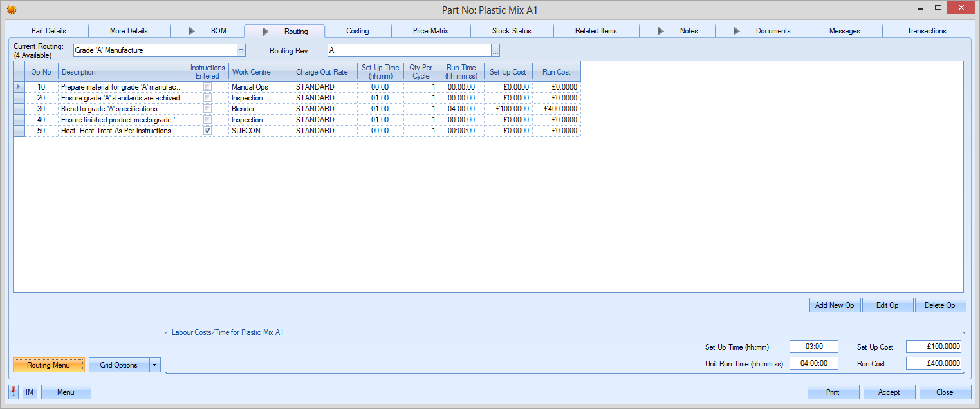Screen dimensions: 980x409
Task: Click the app sun icon in title bar
Action: [11, 10]
